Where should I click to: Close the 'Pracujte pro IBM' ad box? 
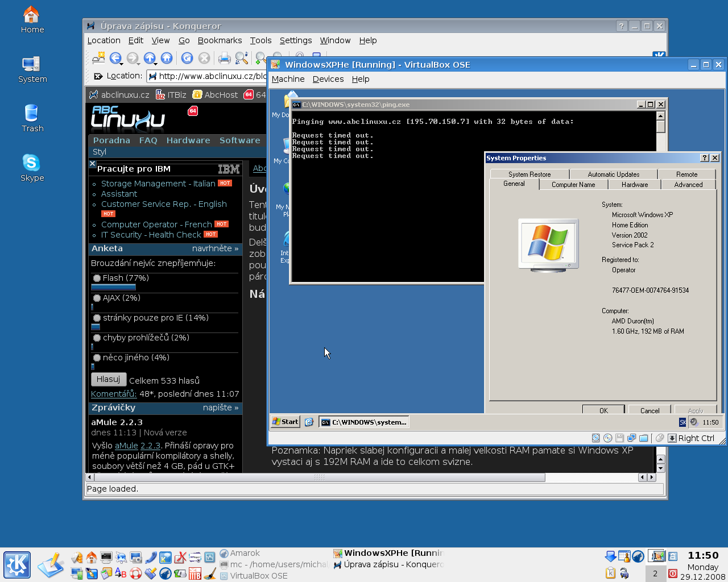93,164
